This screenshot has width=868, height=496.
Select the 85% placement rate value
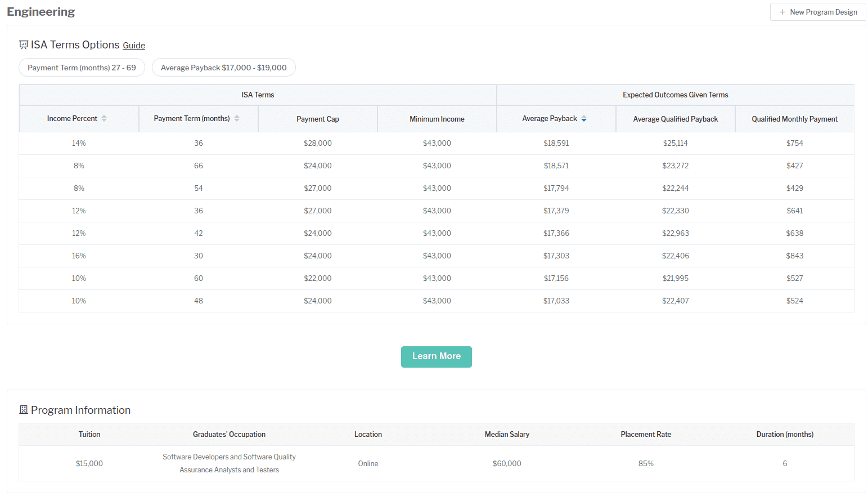click(x=646, y=464)
